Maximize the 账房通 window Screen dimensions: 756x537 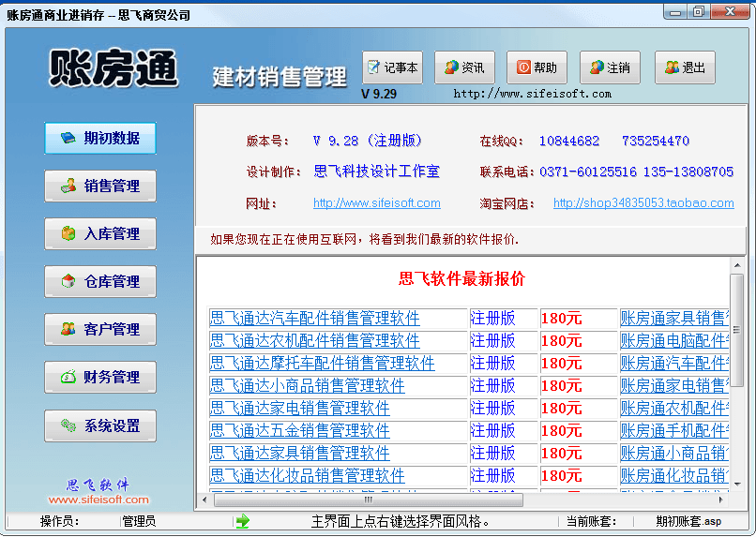pos(699,11)
